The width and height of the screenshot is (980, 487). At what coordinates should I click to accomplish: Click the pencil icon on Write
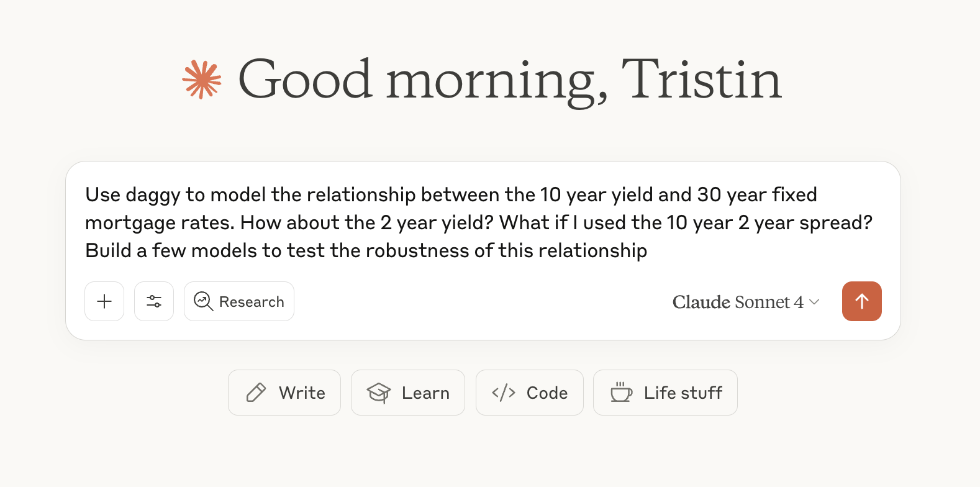(x=256, y=393)
